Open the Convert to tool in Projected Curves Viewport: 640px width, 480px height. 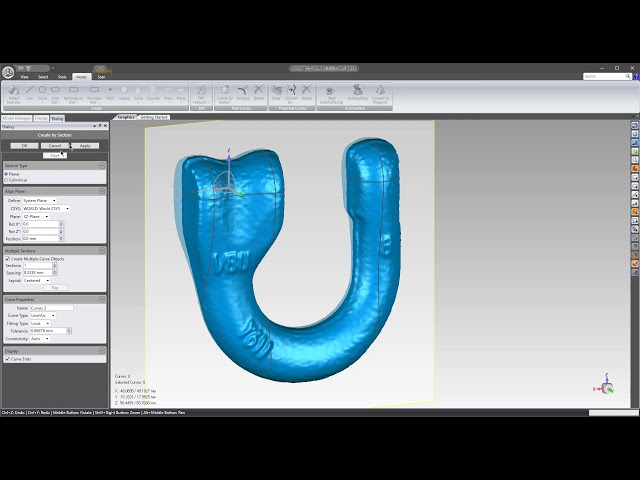point(291,95)
